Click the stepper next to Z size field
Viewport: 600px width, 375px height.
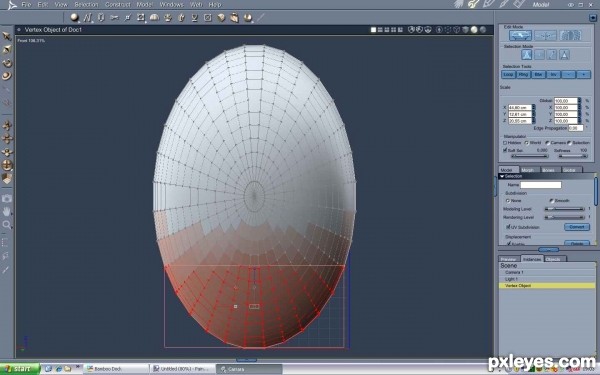(533, 121)
